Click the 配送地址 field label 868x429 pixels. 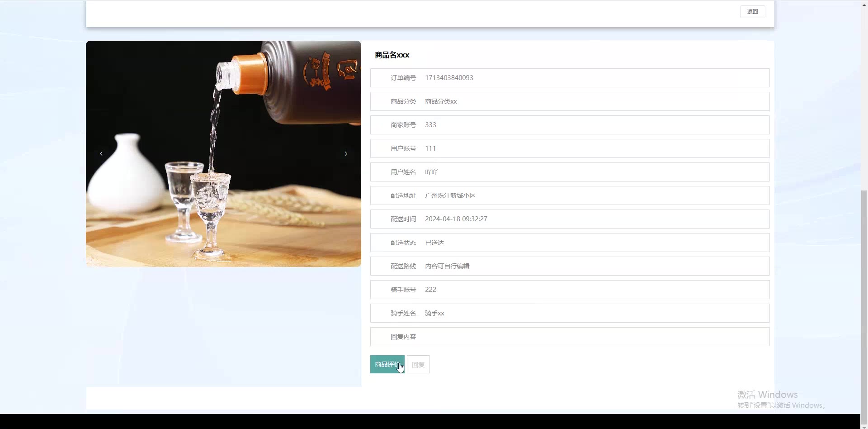pos(403,195)
